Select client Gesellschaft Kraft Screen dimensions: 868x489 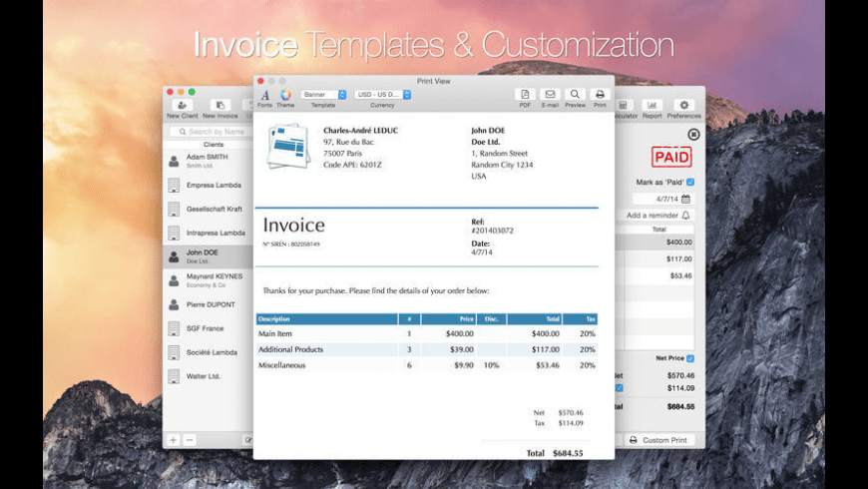click(209, 209)
